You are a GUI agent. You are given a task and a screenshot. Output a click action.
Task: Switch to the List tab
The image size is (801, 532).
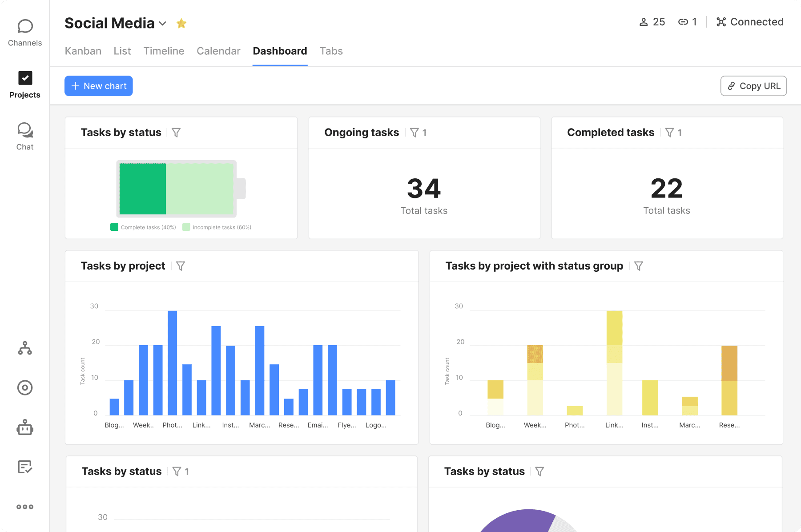coord(122,51)
